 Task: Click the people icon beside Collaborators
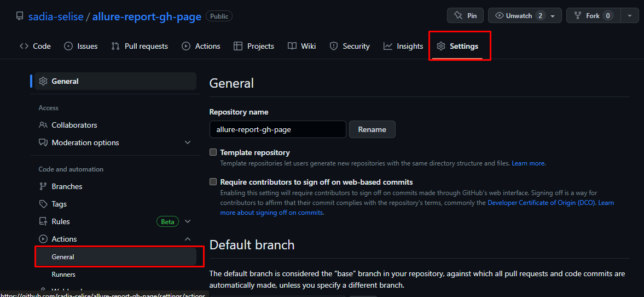click(x=43, y=125)
